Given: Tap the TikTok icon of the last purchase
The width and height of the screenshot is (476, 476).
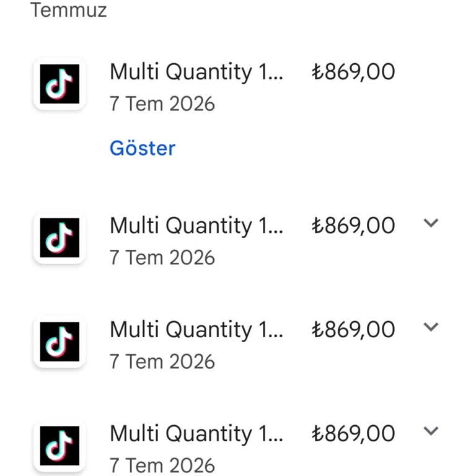Looking at the screenshot, I should tap(59, 446).
